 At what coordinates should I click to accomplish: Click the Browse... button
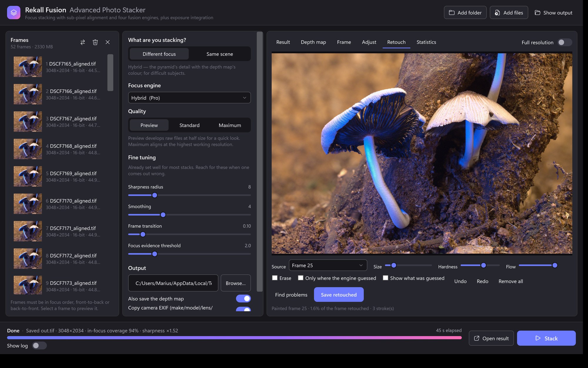click(x=235, y=283)
